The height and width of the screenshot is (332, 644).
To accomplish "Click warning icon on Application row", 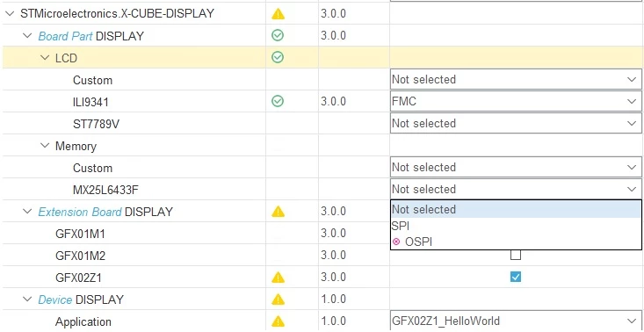I will pos(278,321).
